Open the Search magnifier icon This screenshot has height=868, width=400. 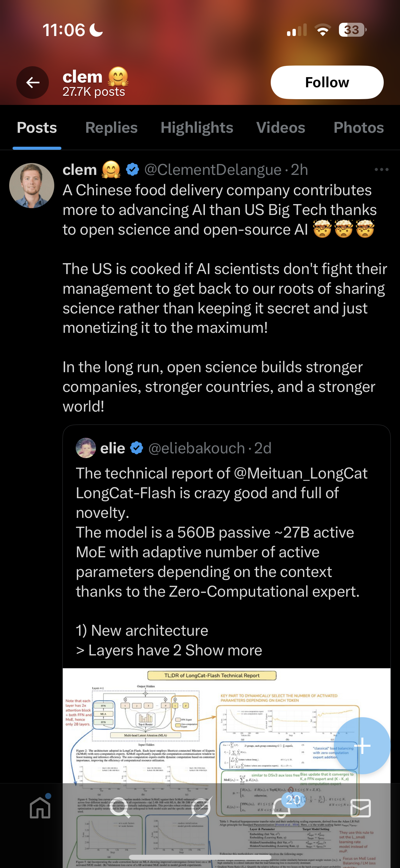[x=120, y=808]
